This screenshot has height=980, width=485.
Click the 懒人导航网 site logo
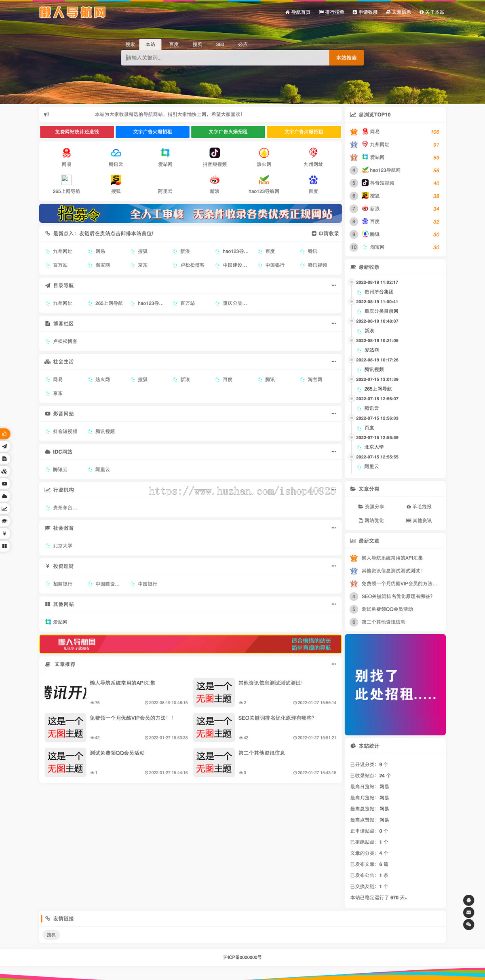tap(72, 13)
